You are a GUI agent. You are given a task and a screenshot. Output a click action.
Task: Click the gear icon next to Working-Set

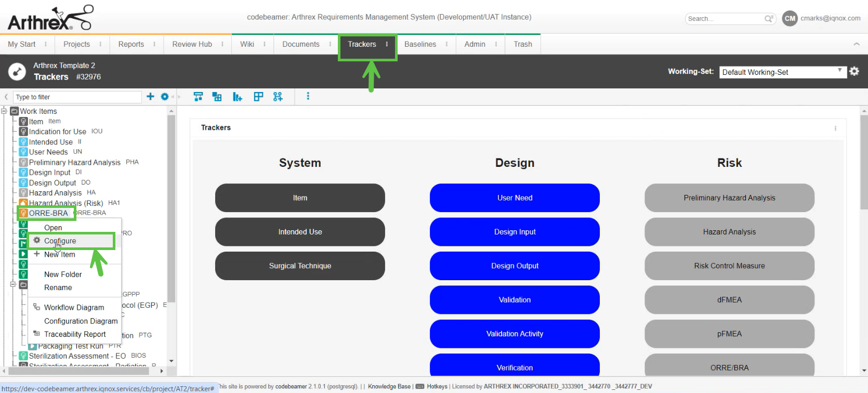(x=854, y=72)
